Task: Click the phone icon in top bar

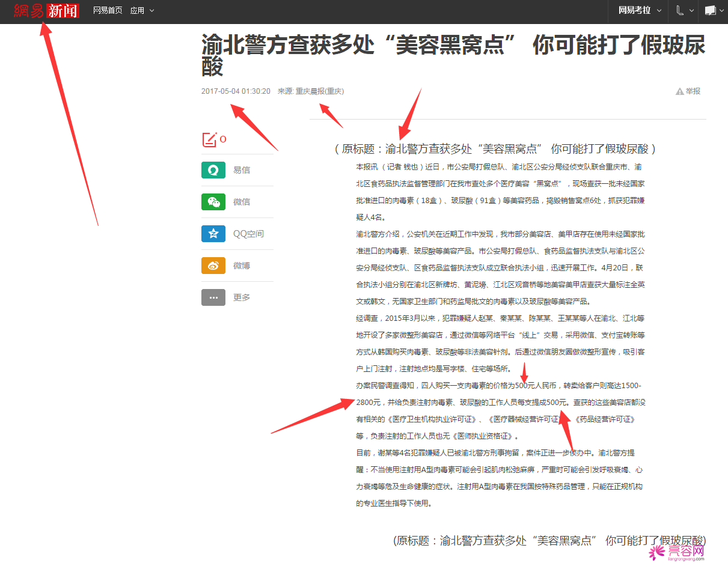Action: click(x=680, y=10)
